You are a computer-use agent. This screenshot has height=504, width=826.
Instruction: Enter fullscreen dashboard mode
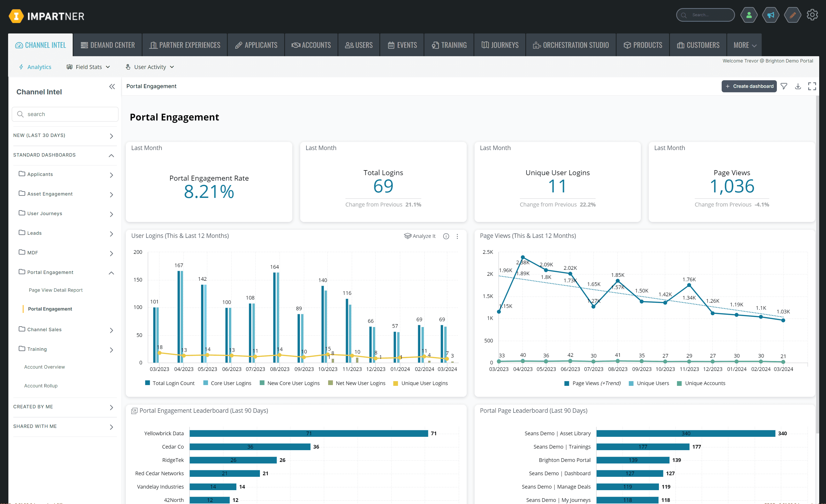point(812,86)
